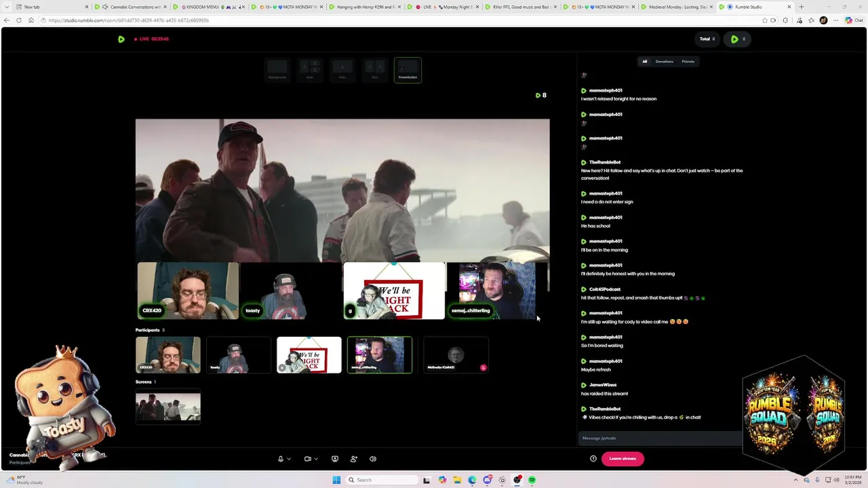This screenshot has height=488, width=868.
Task: Open the browser settings ellipsis menu
Action: (835, 20)
